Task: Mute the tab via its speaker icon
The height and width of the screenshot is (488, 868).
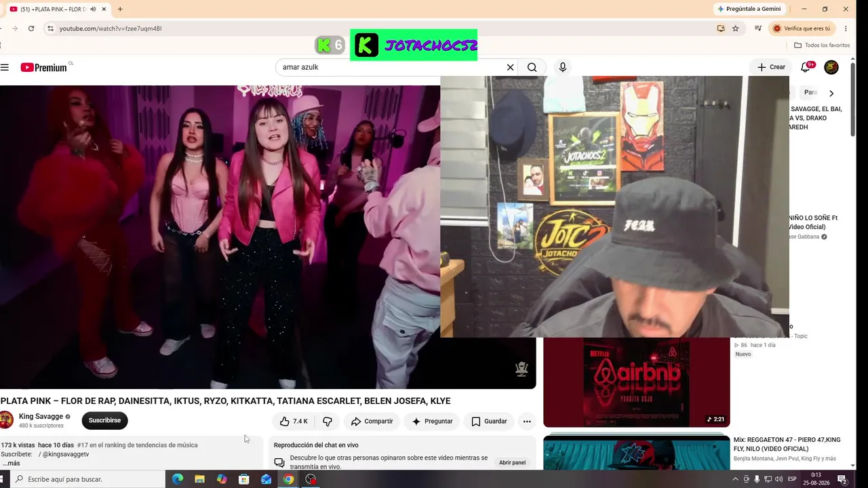Action: coord(94,9)
